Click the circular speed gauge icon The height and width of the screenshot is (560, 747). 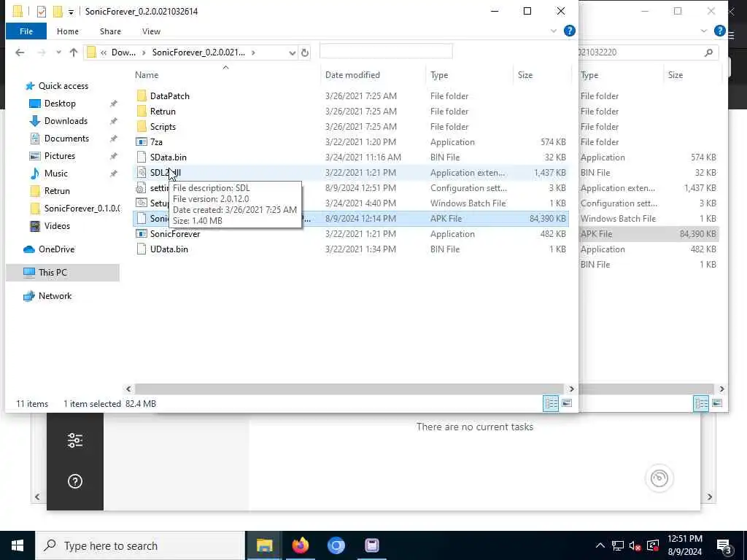click(x=659, y=478)
